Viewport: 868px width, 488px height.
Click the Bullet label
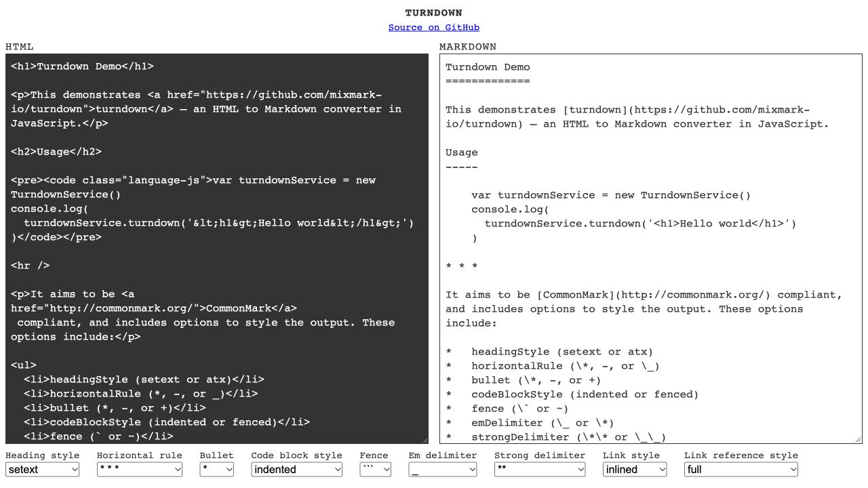click(x=217, y=455)
